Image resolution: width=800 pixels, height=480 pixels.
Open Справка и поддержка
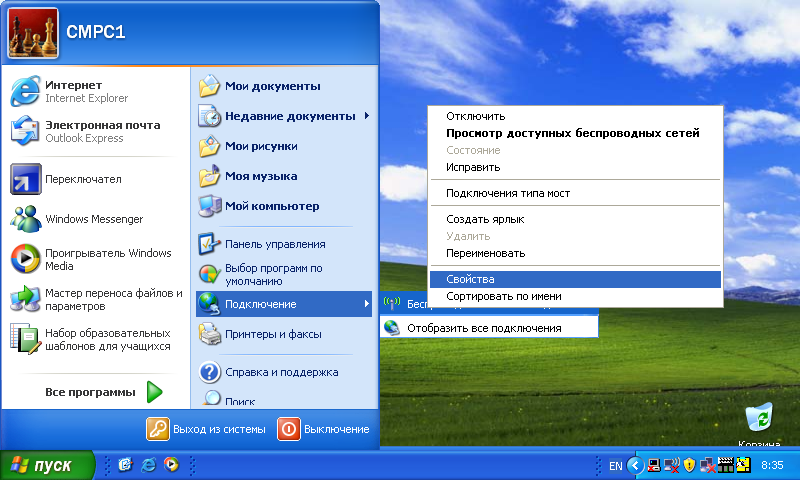pyautogui.click(x=284, y=372)
